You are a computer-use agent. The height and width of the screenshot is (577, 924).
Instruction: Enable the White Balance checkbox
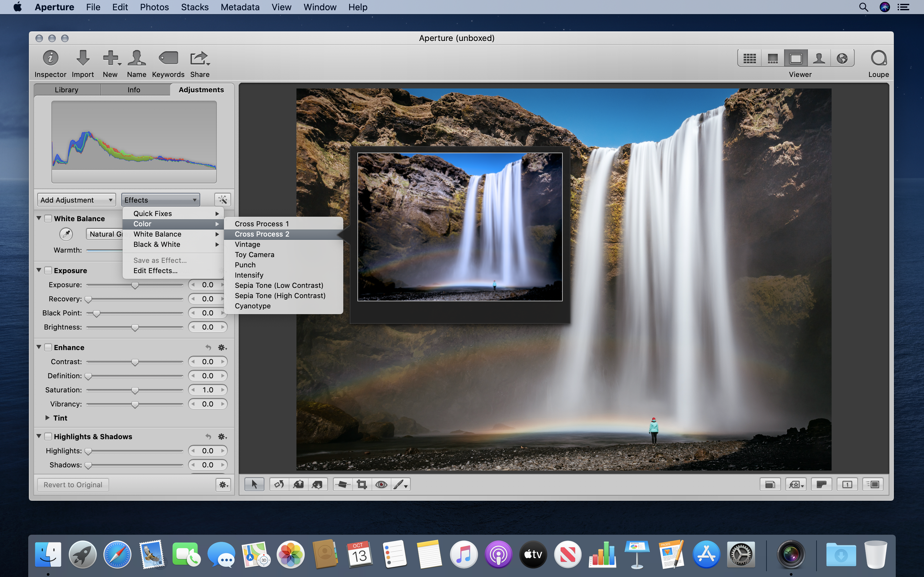pyautogui.click(x=48, y=219)
